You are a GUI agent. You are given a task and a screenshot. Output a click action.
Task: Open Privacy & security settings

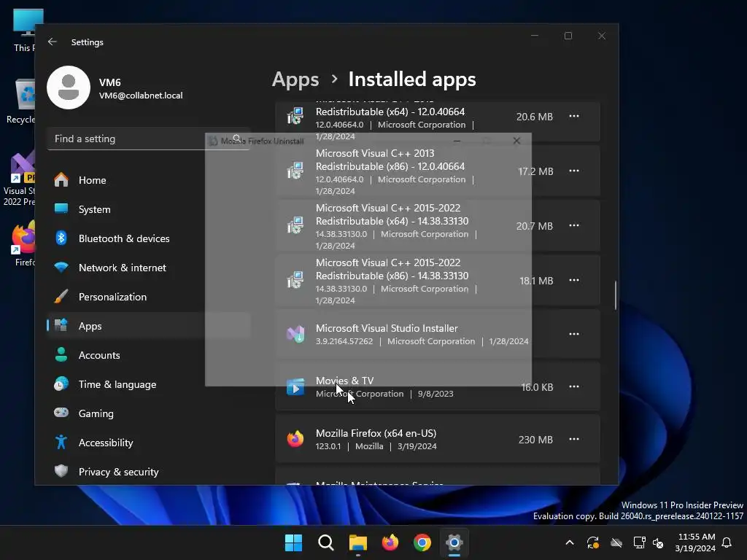click(x=149, y=472)
